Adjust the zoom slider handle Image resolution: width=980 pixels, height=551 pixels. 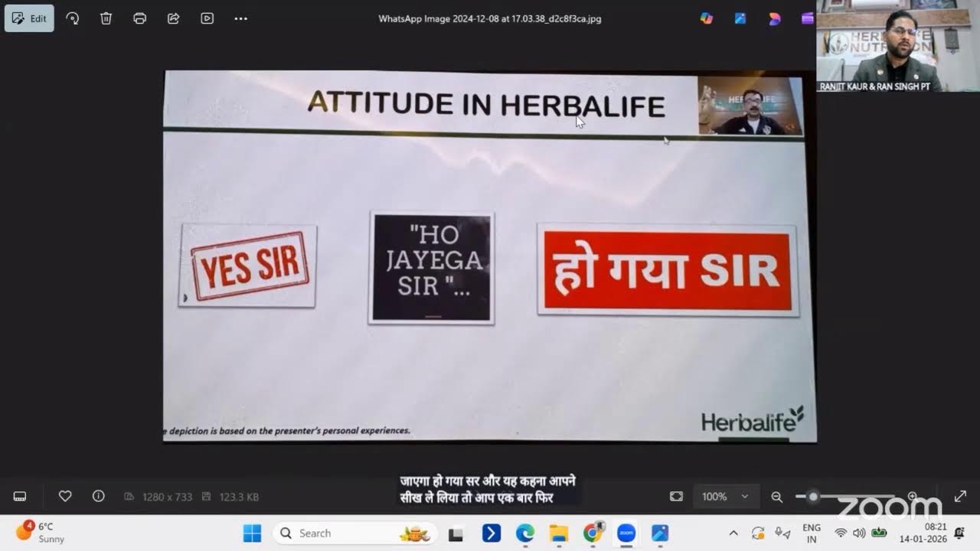pos(813,497)
